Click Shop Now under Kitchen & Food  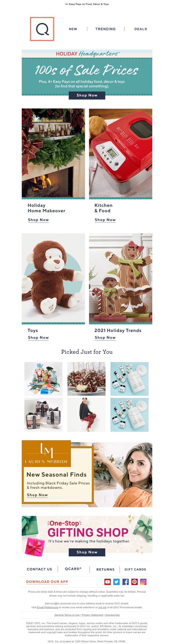[105, 220]
